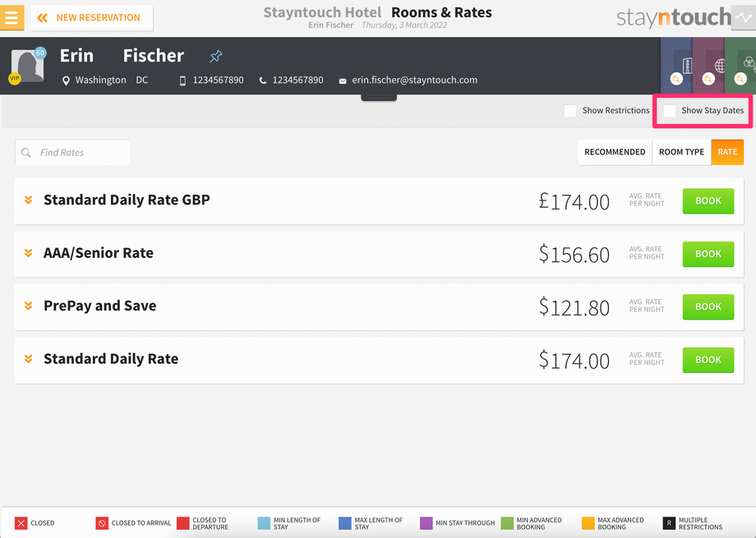Click the Washington city text

[101, 80]
